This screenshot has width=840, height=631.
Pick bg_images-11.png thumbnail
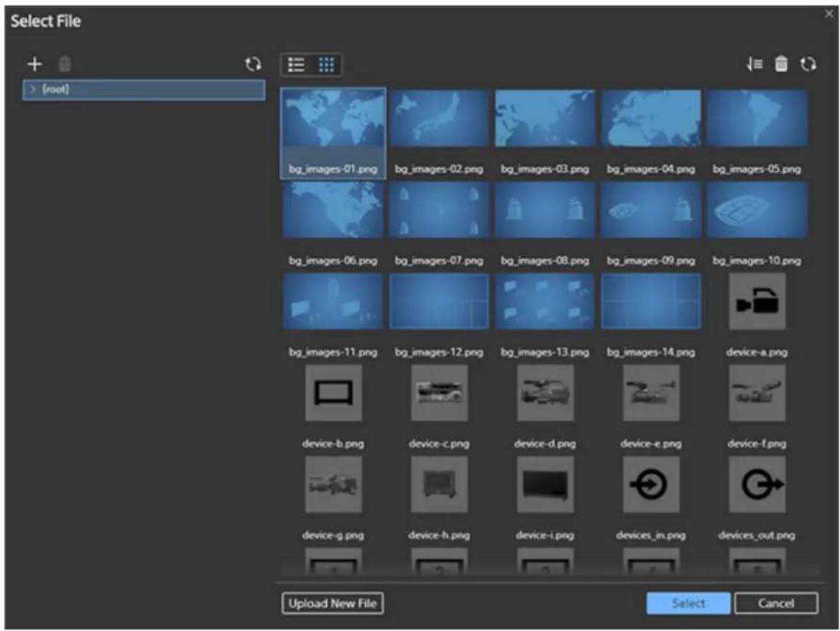tap(333, 301)
